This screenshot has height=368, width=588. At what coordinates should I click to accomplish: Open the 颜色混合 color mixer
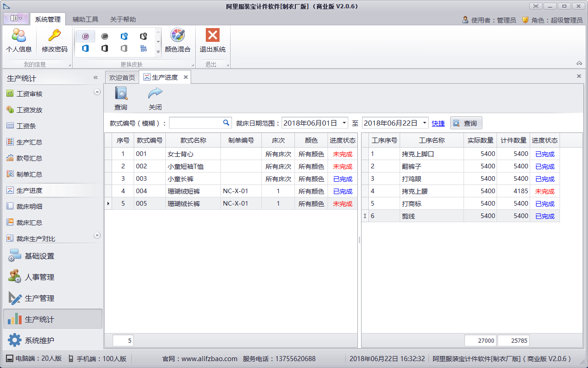click(x=177, y=35)
